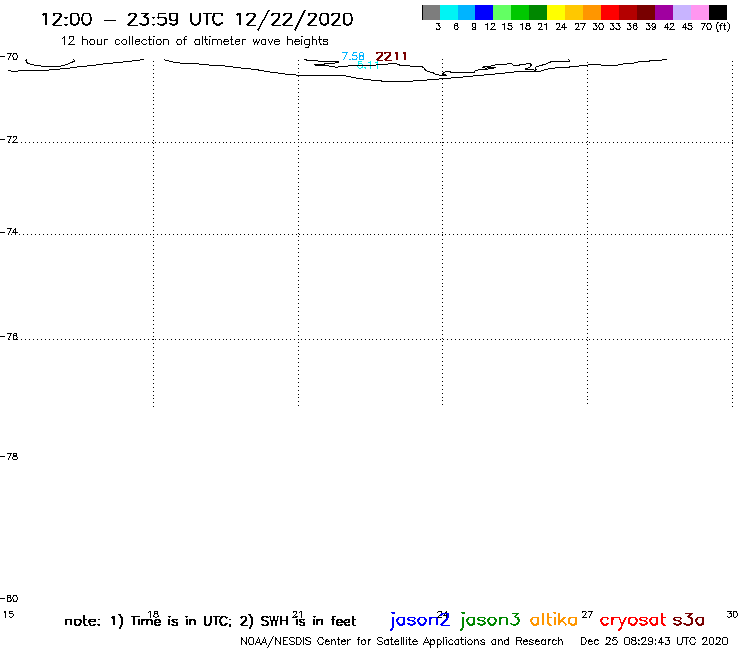Viewport: 740px width, 650px height.
Task: Click the amber swatch between yellow and orange
Action: [x=574, y=12]
